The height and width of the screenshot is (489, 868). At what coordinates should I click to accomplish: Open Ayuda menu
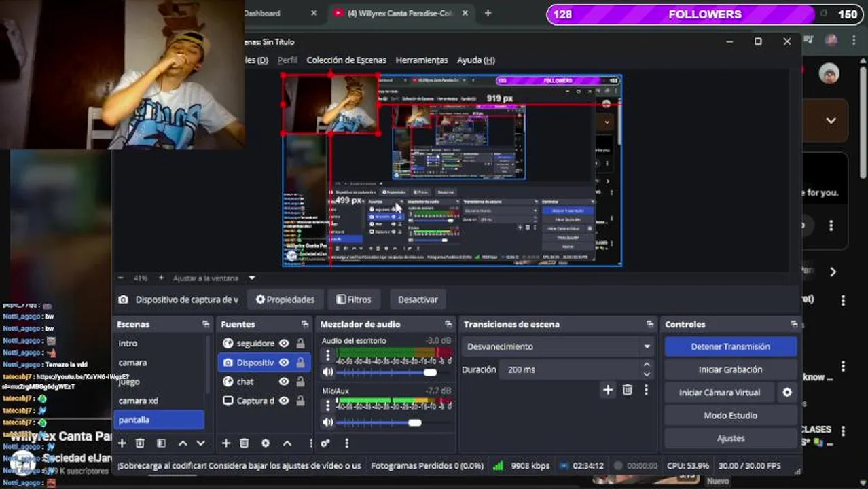coord(475,60)
